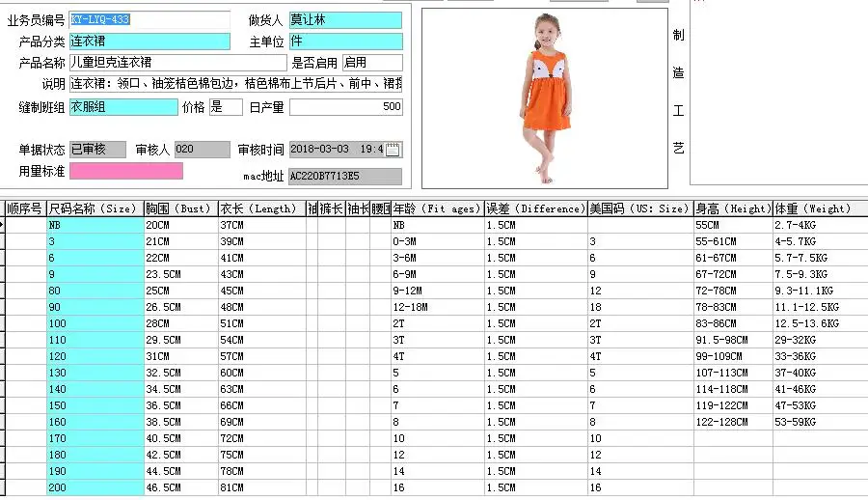The width and height of the screenshot is (868, 500).
Task: Click the 产品分类 field 连衣裙
Action: pyautogui.click(x=149, y=42)
